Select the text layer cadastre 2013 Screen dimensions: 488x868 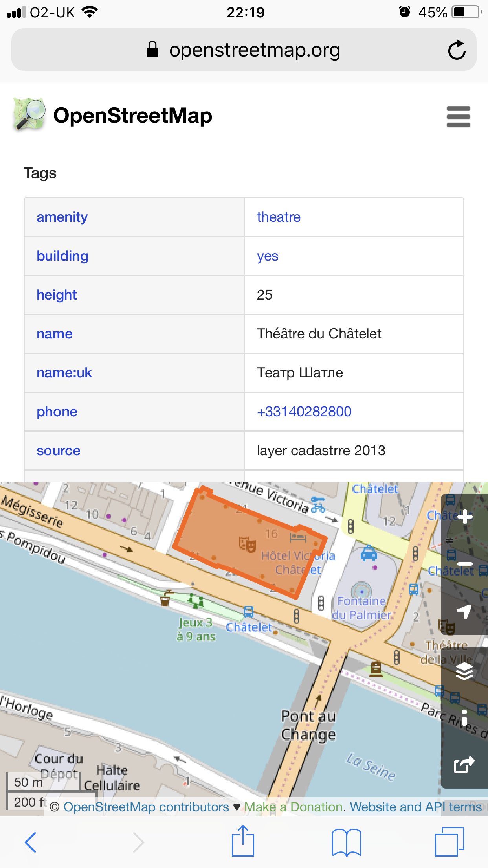pyautogui.click(x=321, y=451)
